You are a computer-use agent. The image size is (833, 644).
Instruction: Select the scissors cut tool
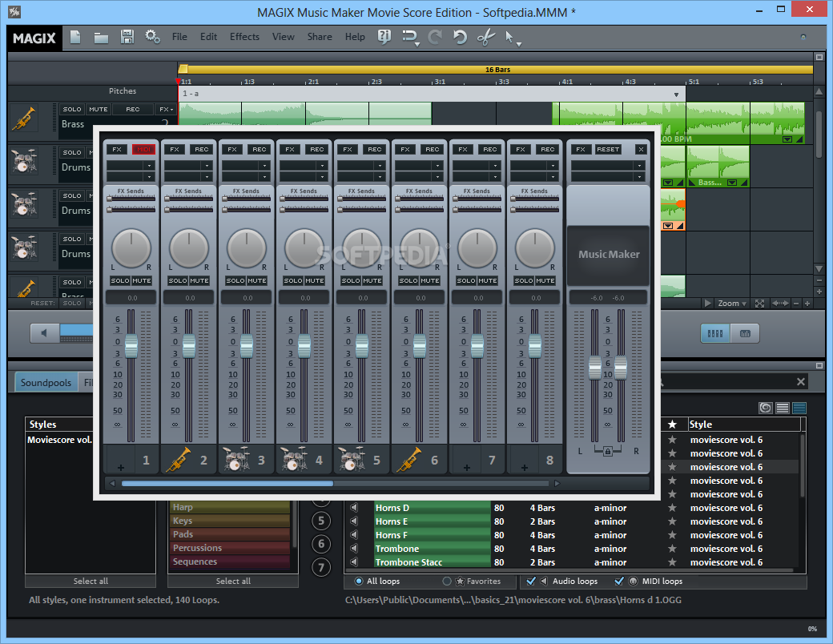485,37
